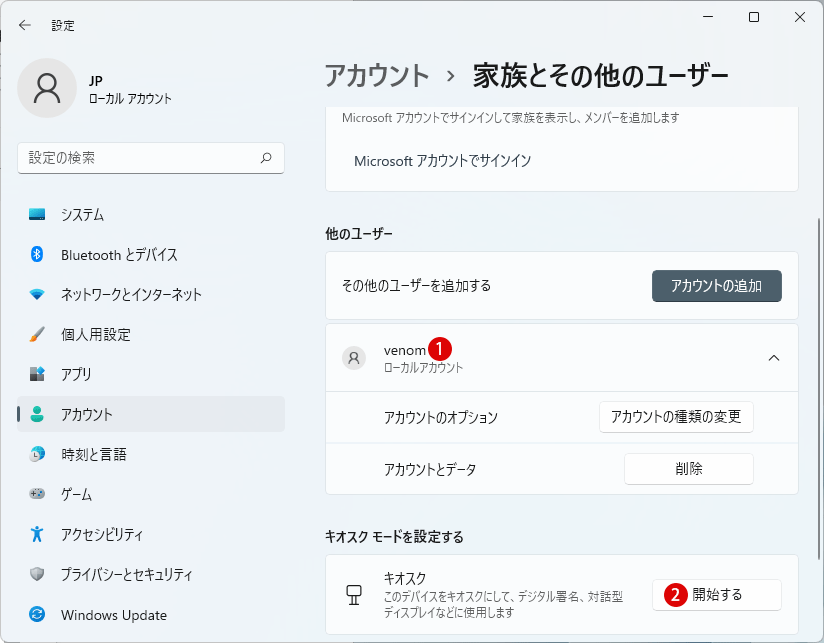824x643 pixels.
Task: Click アカウントの種類の変更 button
Action: pos(676,417)
